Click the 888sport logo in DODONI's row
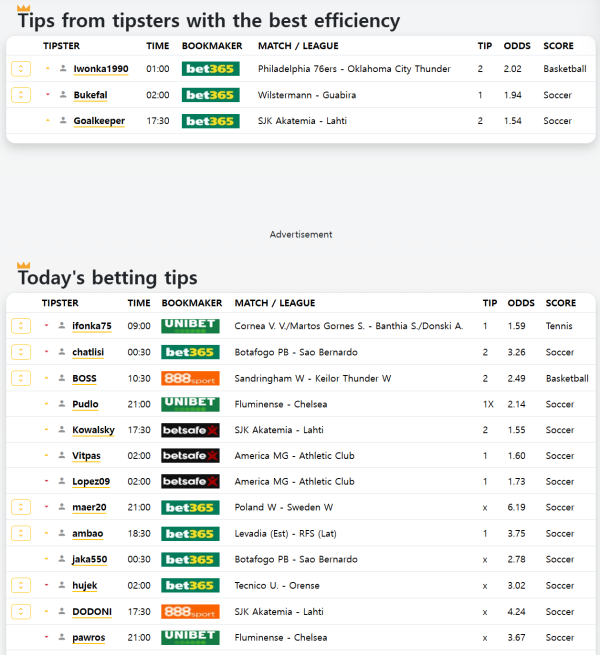Screen dimensions: 600x655 point(190,612)
